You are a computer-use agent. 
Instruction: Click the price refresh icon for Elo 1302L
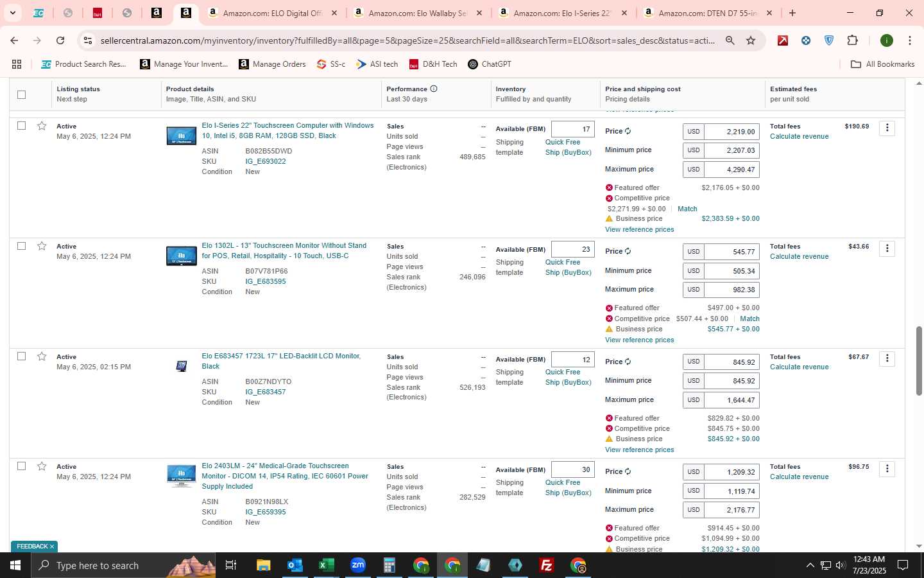coord(628,251)
